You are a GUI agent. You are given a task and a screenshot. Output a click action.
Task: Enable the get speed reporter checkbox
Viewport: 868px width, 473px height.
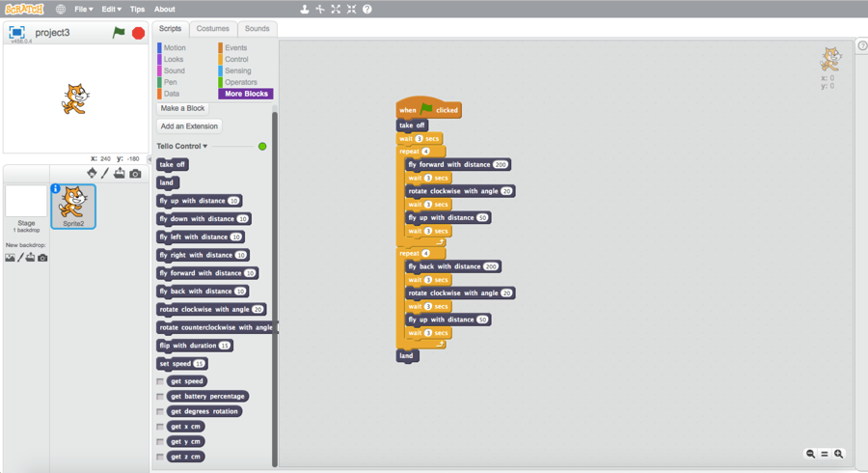tap(160, 381)
